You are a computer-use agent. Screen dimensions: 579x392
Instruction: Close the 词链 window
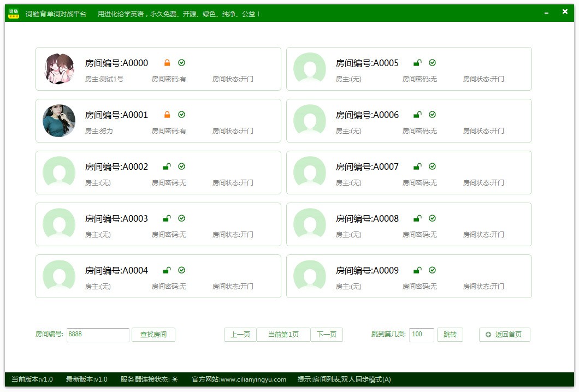click(565, 12)
